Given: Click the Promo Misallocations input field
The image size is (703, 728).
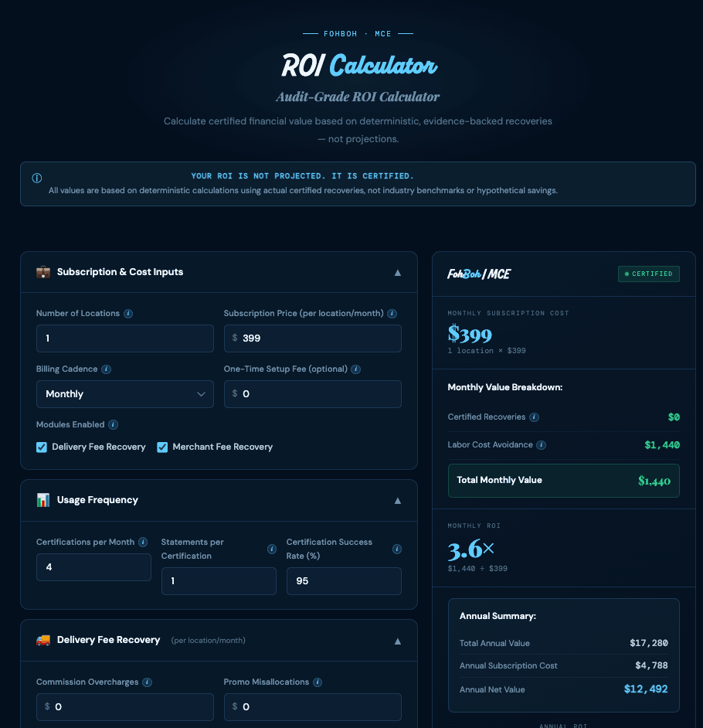Looking at the screenshot, I should click(x=313, y=707).
